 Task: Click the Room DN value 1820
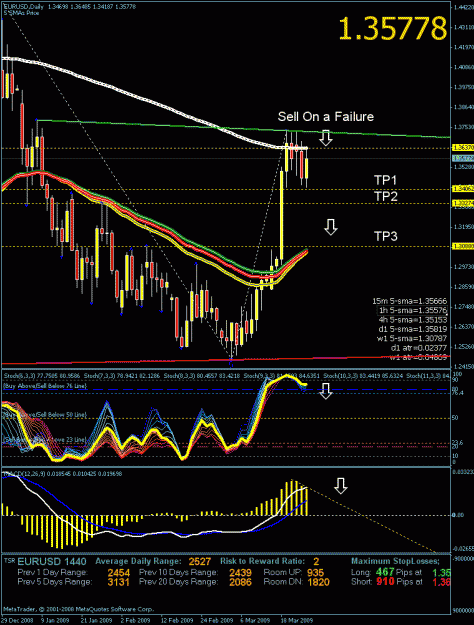click(319, 582)
